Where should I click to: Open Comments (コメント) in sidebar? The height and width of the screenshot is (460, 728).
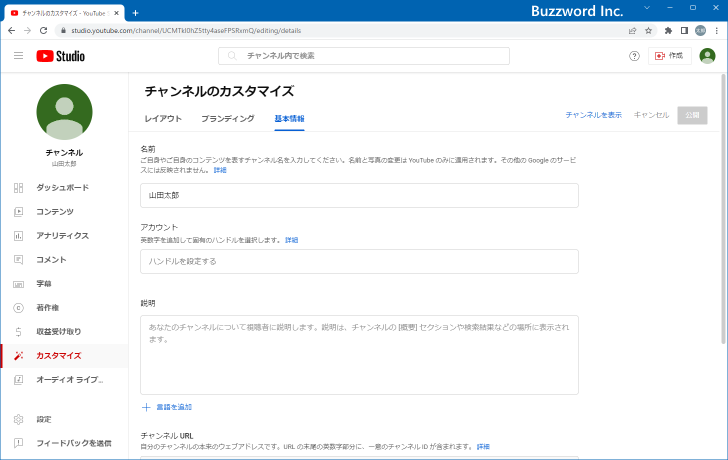[65, 259]
